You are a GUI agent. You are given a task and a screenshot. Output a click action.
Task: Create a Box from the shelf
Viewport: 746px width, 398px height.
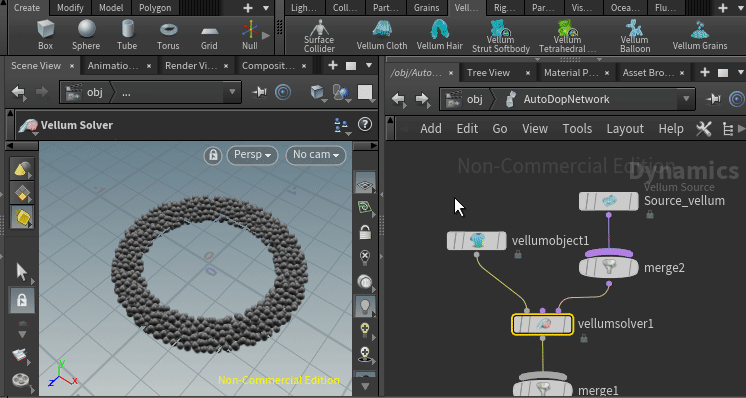pos(46,34)
